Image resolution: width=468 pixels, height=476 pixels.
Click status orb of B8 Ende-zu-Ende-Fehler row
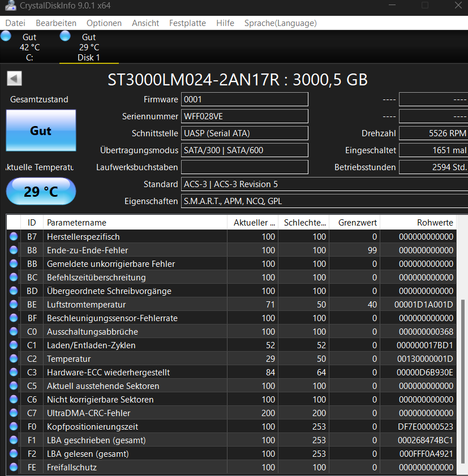[14, 250]
